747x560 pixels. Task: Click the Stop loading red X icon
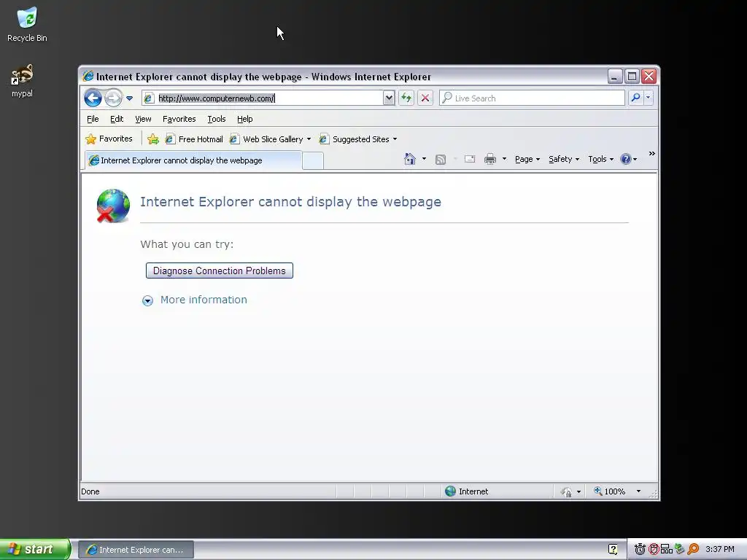click(x=425, y=98)
